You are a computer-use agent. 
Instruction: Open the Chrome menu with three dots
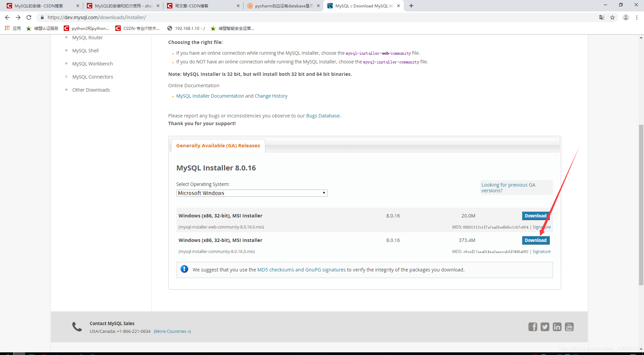(x=637, y=17)
